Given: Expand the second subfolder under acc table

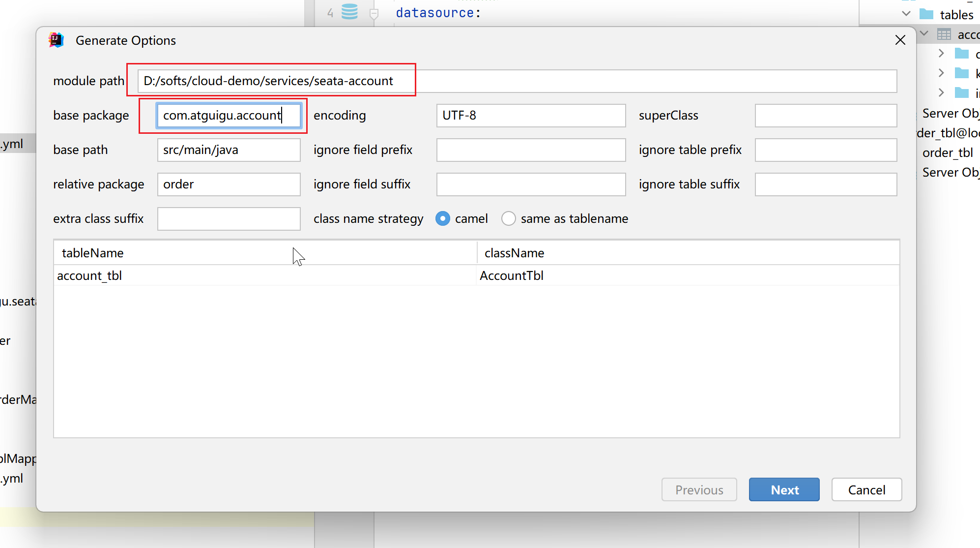Looking at the screenshot, I should [941, 73].
